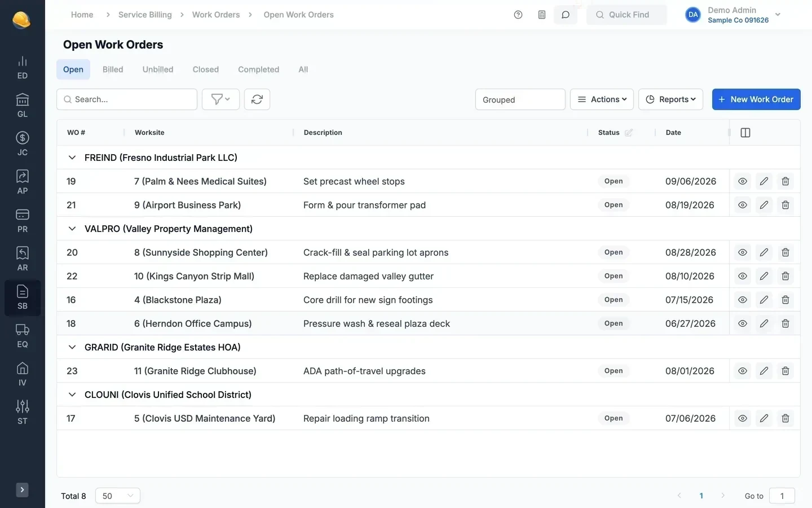
Task: Edit work order 20 Sunnyside Shopping Center
Action: point(764,252)
